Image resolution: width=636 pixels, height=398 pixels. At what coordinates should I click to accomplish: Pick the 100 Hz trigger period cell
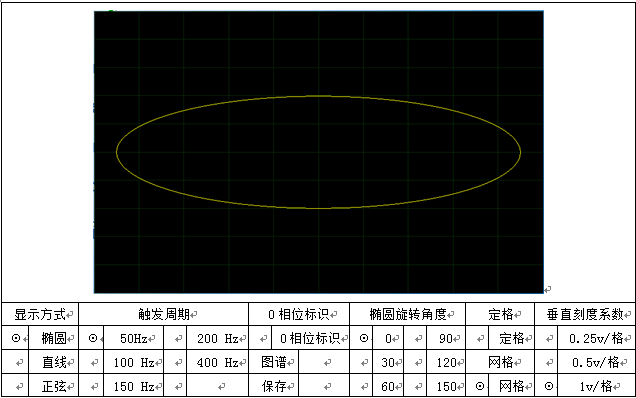pos(134,362)
